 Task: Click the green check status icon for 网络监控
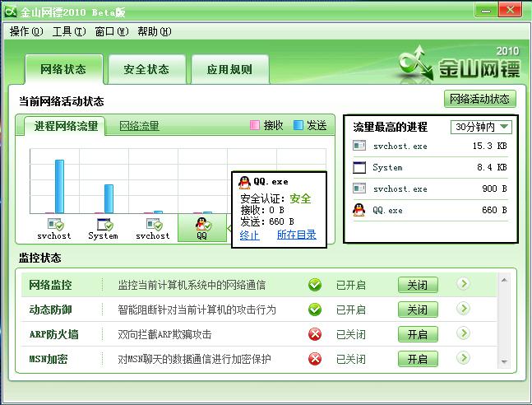click(315, 285)
